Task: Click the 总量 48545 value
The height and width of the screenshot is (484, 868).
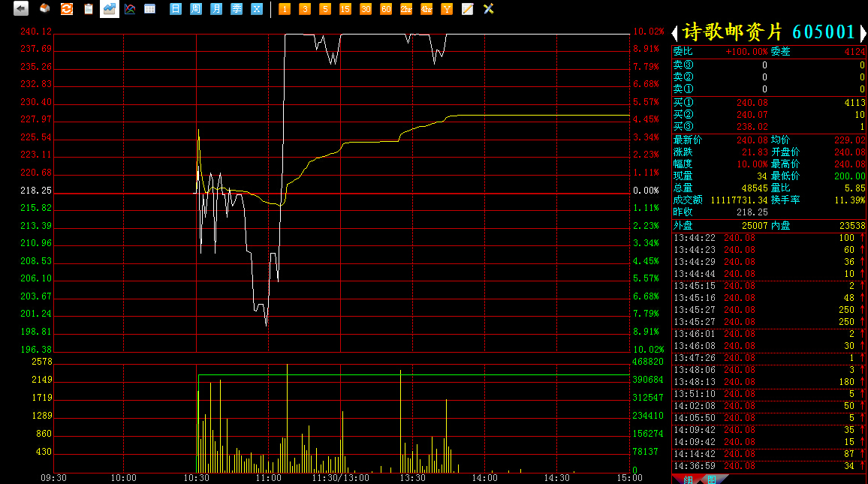Action: (755, 188)
